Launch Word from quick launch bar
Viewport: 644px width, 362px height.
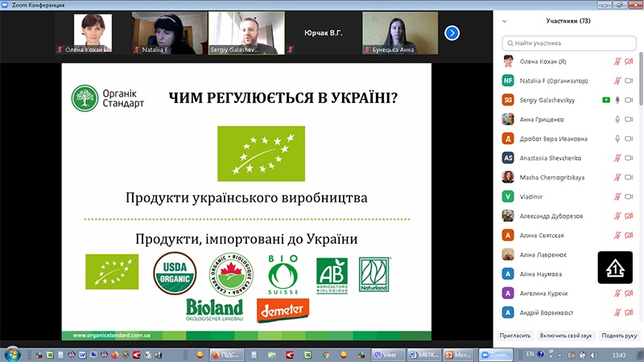82,355
